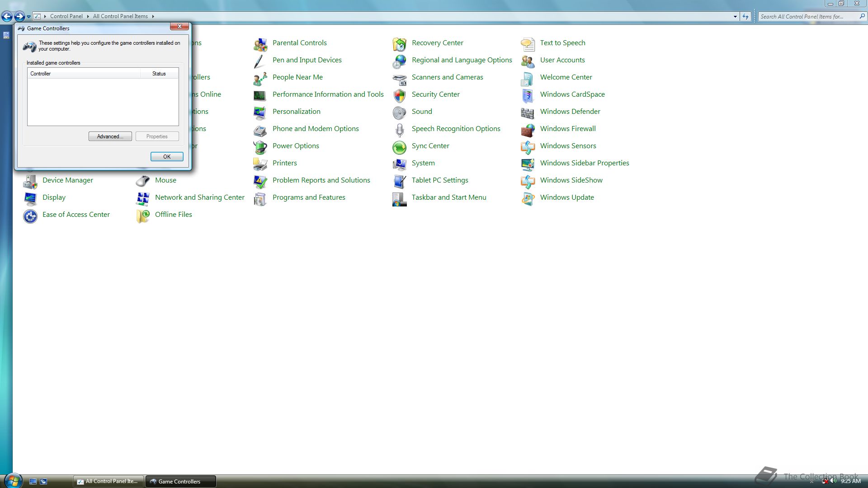Click the Advanced... button in Game Controllers

pyautogui.click(x=110, y=136)
